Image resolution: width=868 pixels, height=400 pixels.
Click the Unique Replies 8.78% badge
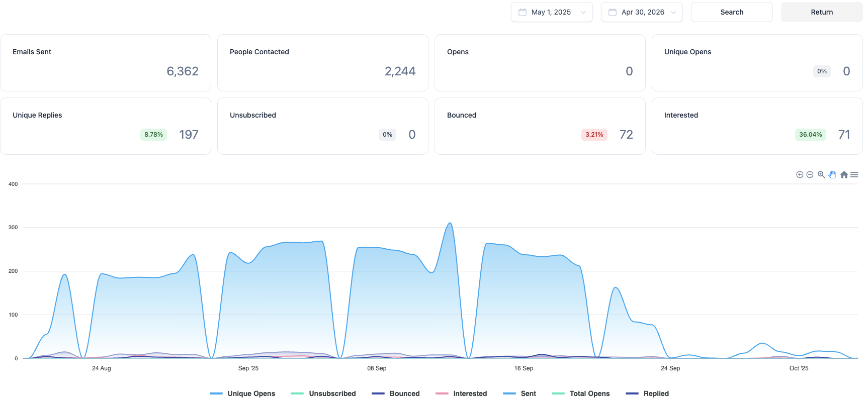click(153, 135)
